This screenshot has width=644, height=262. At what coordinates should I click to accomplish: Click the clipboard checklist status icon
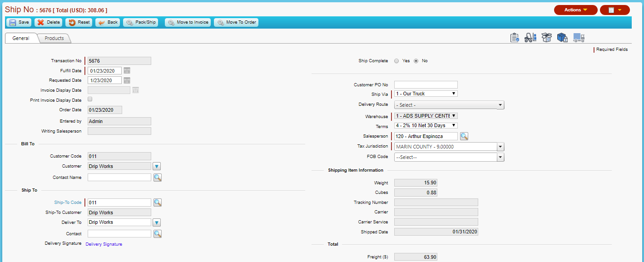tap(515, 38)
